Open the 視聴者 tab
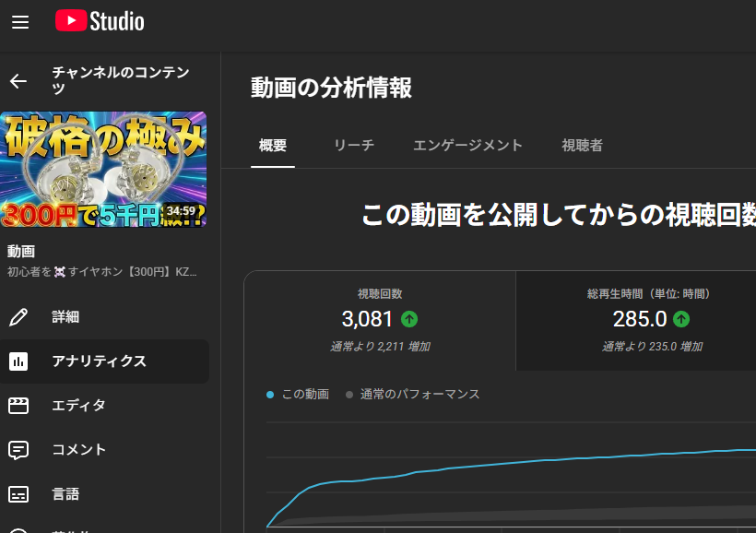The width and height of the screenshot is (756, 533). coord(582,145)
